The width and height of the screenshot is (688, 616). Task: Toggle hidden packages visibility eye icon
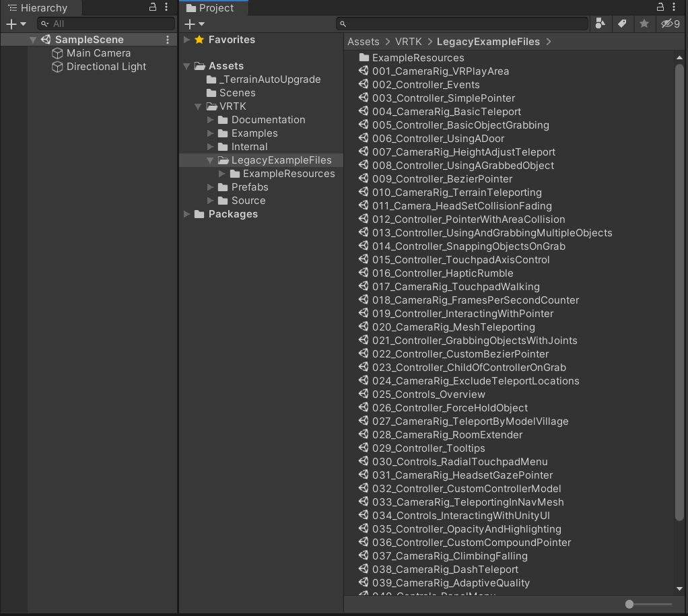click(x=670, y=24)
